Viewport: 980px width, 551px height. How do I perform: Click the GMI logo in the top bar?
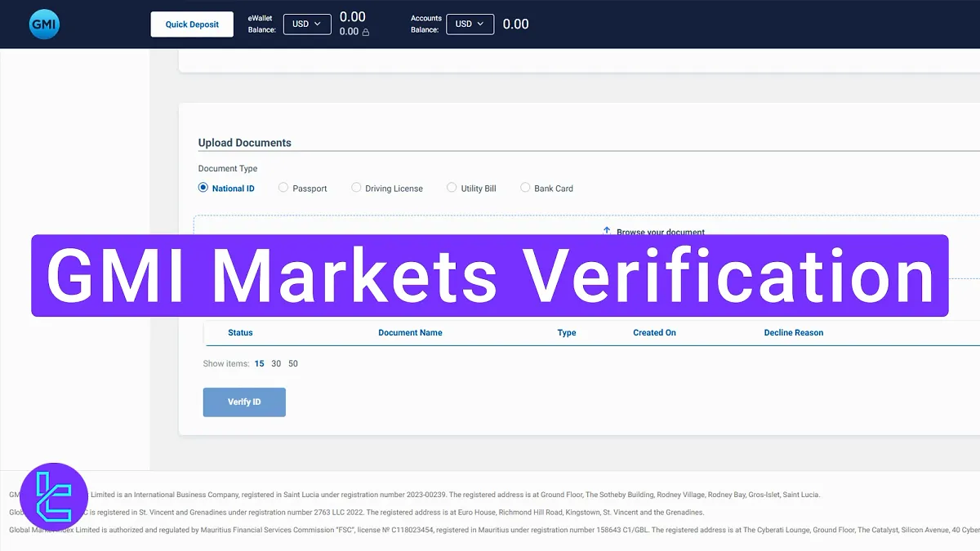click(44, 24)
